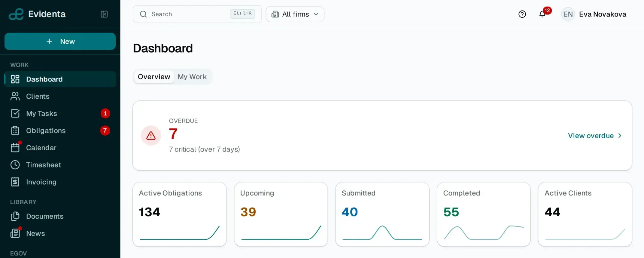Click the search magnifier icon
This screenshot has width=644, height=258.
143,14
